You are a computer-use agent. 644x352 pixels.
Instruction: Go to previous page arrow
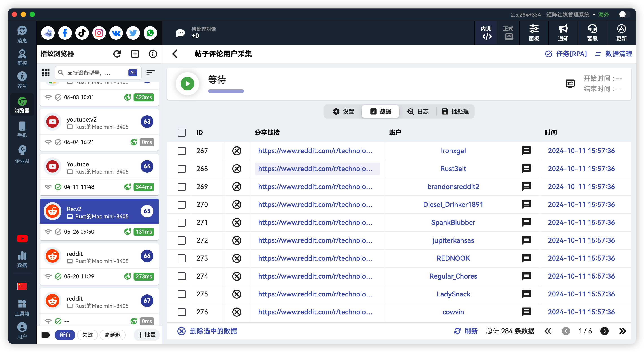pyautogui.click(x=566, y=331)
